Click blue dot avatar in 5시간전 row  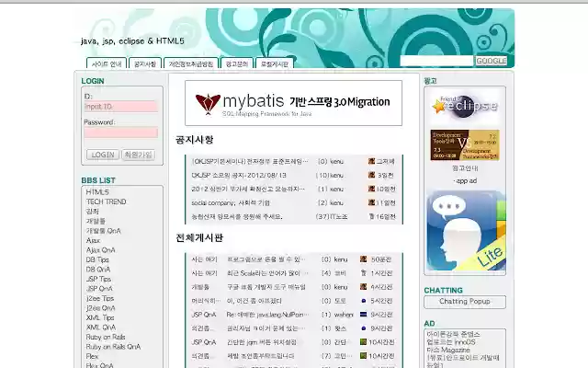[x=364, y=301]
